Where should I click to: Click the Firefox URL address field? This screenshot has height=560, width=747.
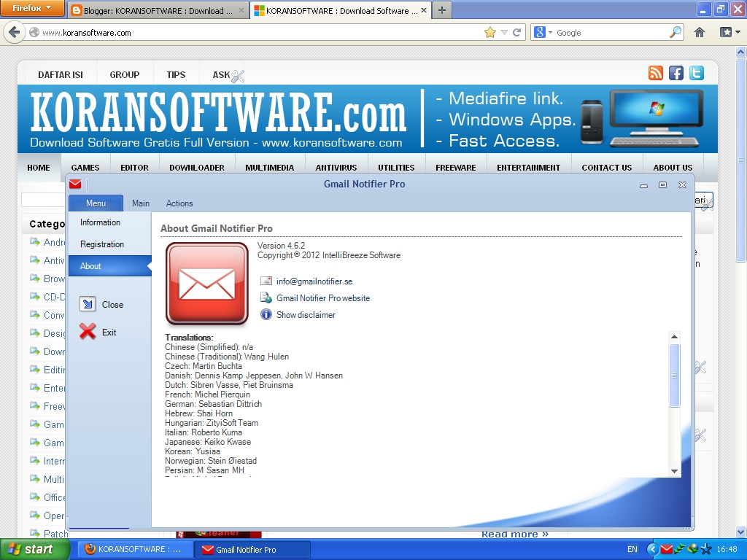(260, 32)
